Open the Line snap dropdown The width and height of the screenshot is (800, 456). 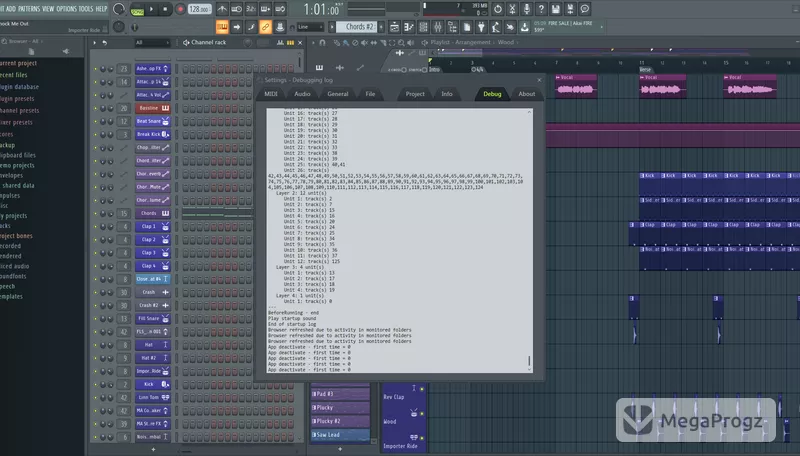point(310,27)
